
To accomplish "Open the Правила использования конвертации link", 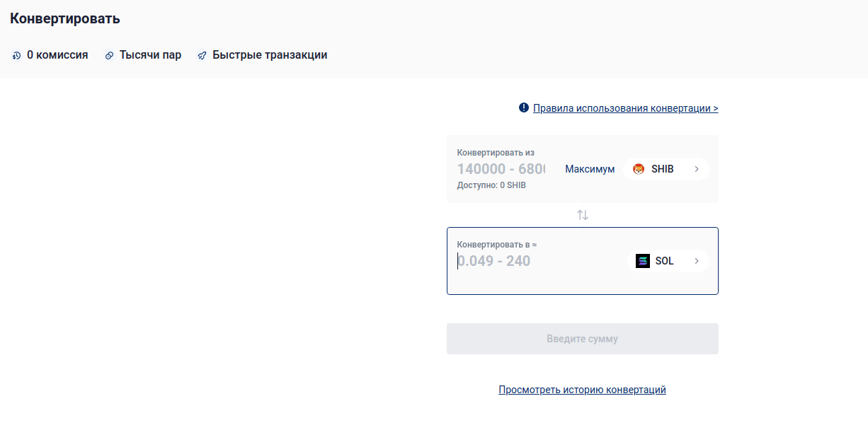I will pos(625,108).
